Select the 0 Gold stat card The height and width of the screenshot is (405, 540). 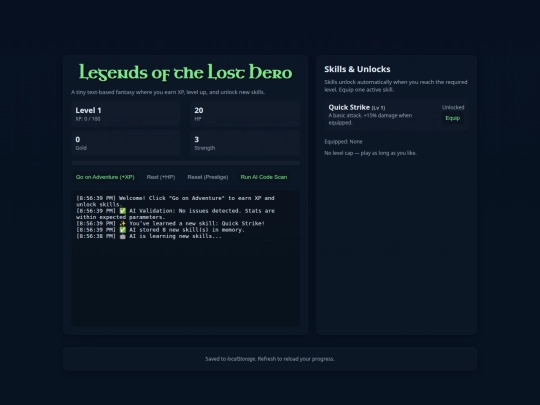pyautogui.click(x=126, y=143)
